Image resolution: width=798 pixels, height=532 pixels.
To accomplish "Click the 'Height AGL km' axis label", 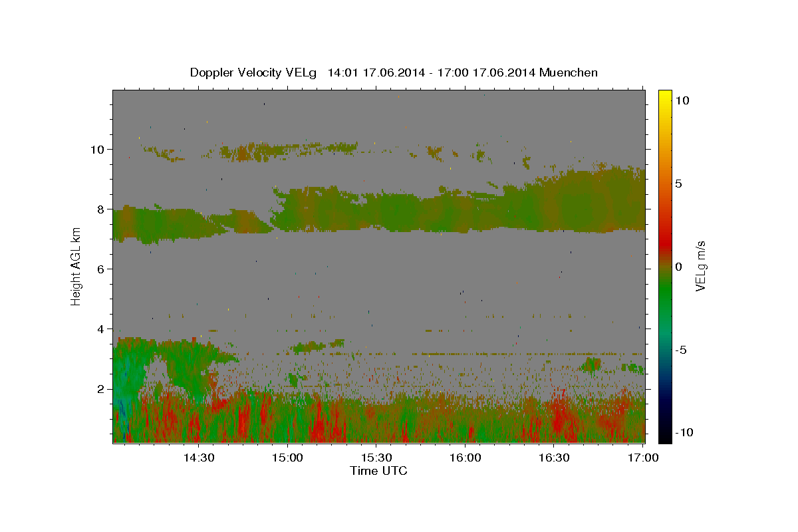I will tap(76, 265).
